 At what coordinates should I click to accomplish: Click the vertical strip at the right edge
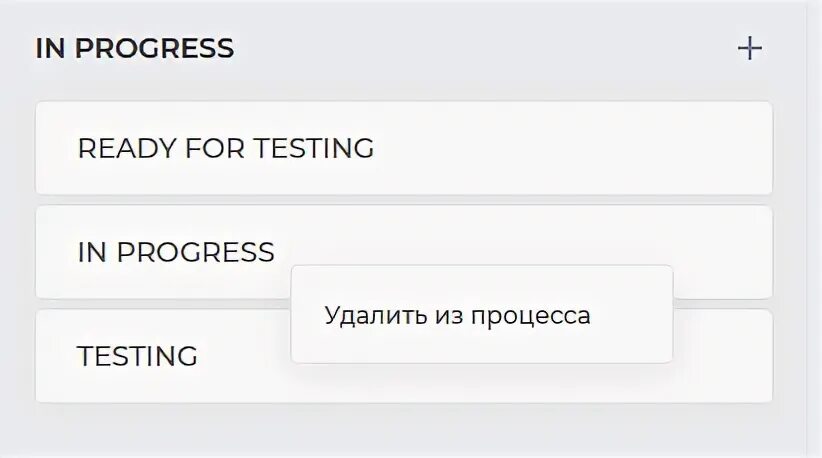click(814, 229)
